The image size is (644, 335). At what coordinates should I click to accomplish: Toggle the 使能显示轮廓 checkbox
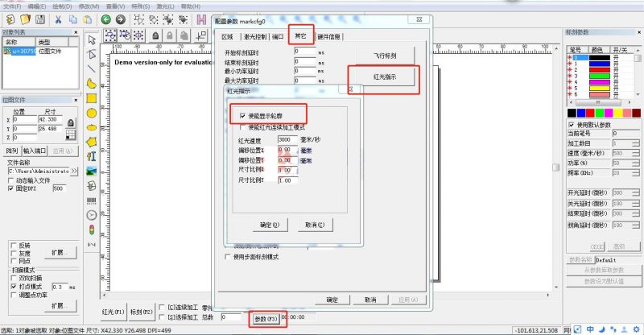[242, 116]
